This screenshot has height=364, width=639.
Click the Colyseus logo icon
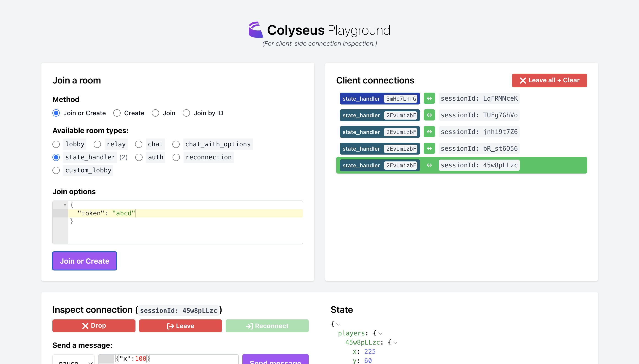click(256, 30)
